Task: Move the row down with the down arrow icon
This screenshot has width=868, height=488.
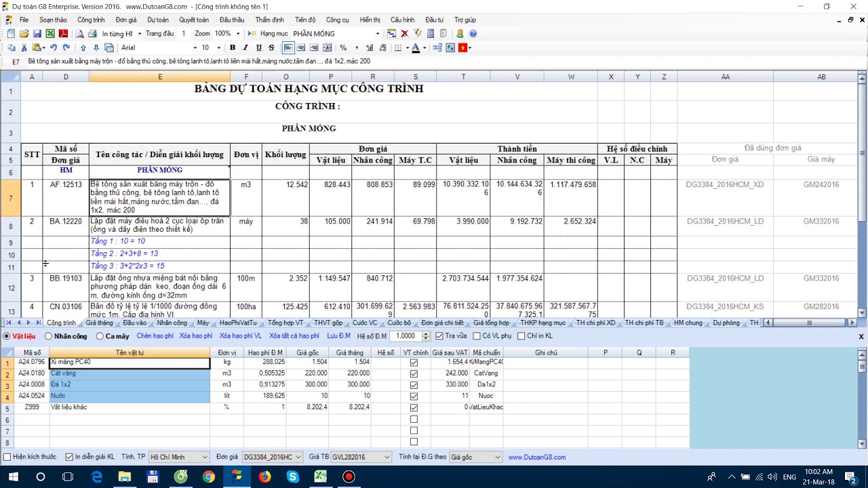Action: tap(96, 47)
